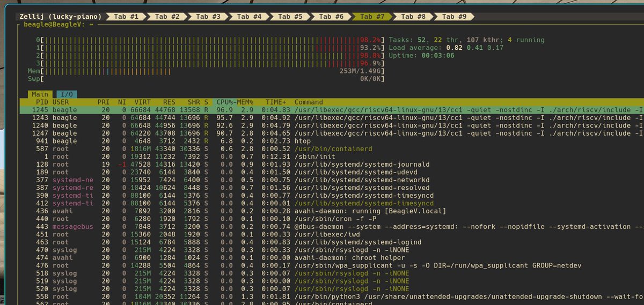Select systemd-udevd process row
The image size is (644, 305).
click(332, 172)
